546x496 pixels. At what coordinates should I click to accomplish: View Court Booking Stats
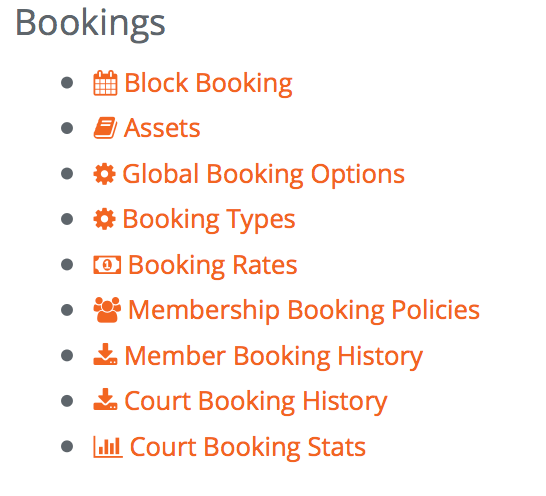point(248,447)
